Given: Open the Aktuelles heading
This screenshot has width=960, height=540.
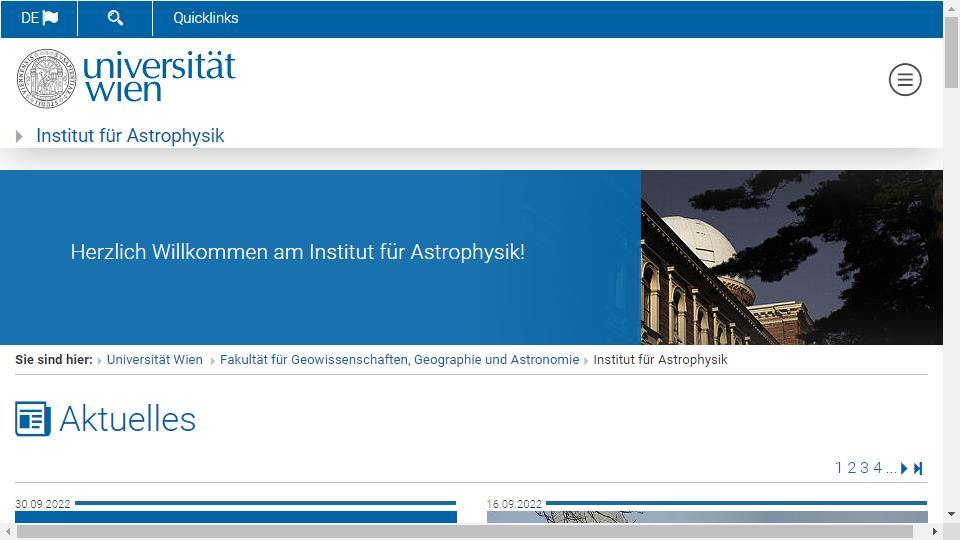Looking at the screenshot, I should pos(127,419).
